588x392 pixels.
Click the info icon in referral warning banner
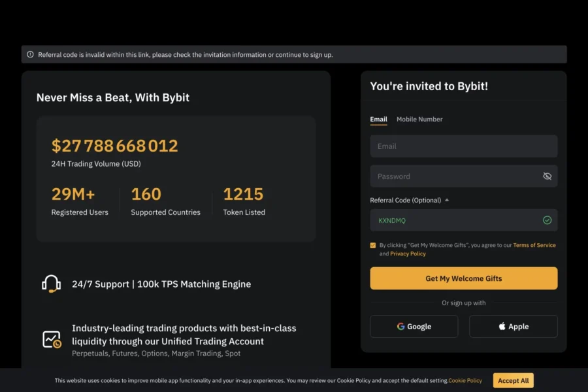pos(30,54)
